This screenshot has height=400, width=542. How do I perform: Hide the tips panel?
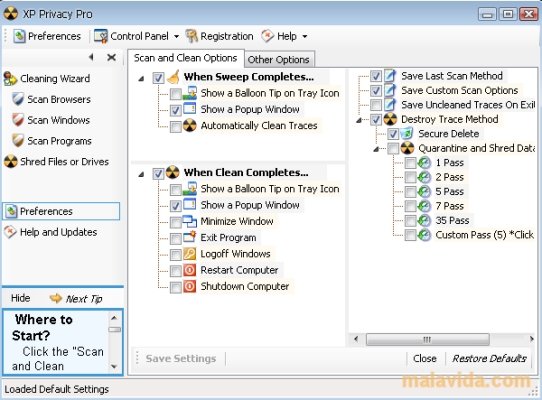(20, 298)
